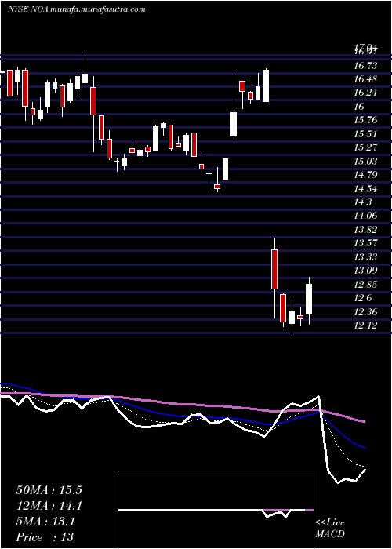Click the 14.06 price axis label
Viewport: 392px width, 549px height.
pyautogui.click(x=365, y=216)
